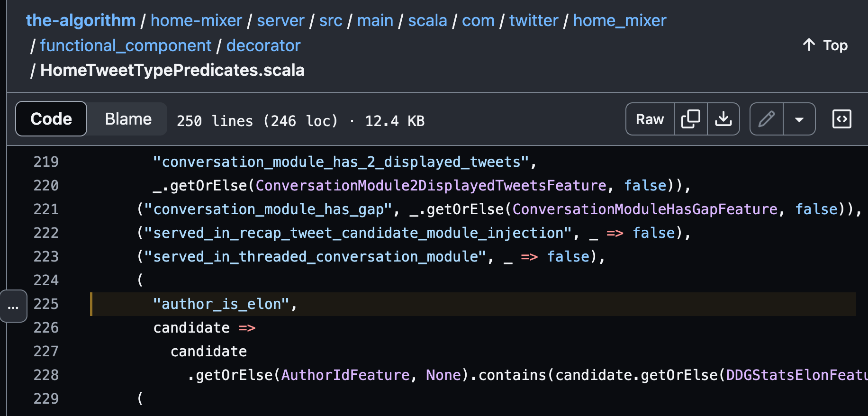Screen dimensions: 868x416
Task: Navigate to the-algorithm repository root
Action: 81,20
